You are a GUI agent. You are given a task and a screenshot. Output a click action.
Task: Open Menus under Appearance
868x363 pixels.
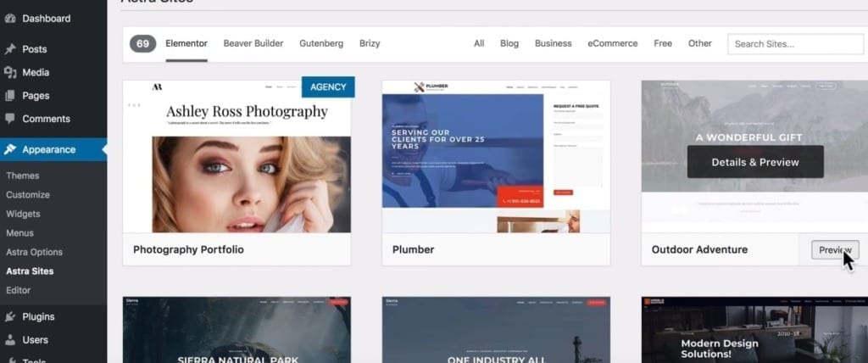point(20,232)
